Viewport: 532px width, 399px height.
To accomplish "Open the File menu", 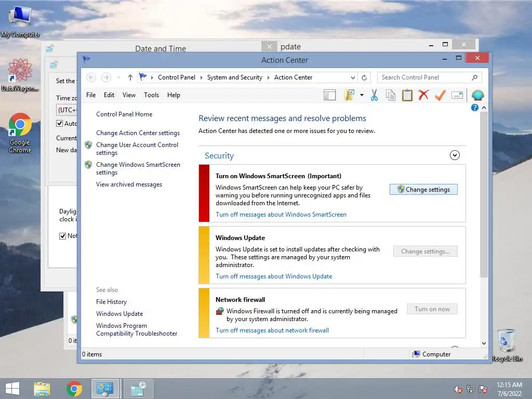I will 91,95.
